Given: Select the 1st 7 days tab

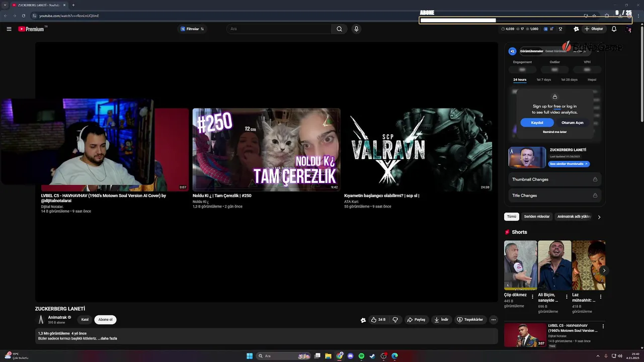Looking at the screenshot, I should point(543,80).
